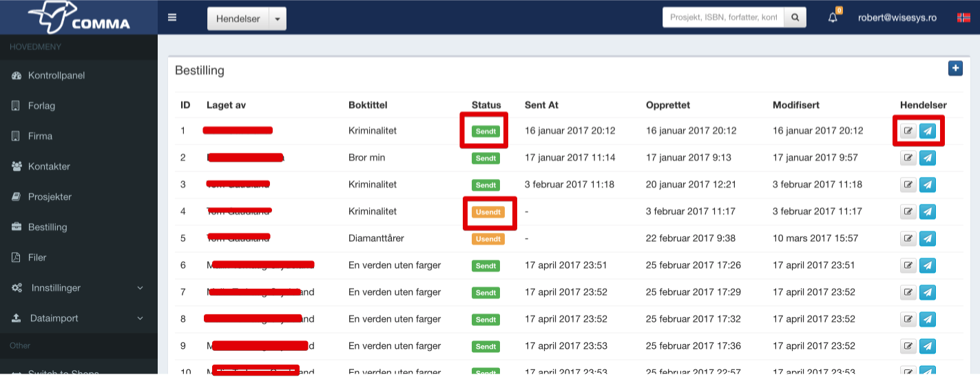
Task: Sort by Boktittel column header
Action: point(368,105)
